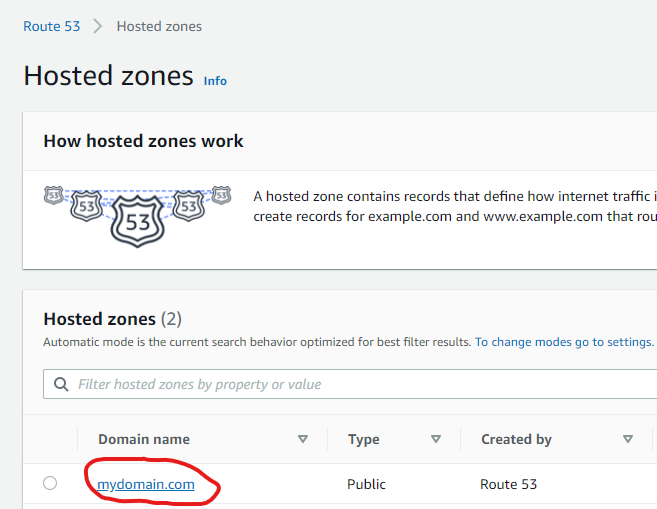Click the Hosted zones breadcrumb item
Viewport: 657px width, 509px height.
pos(159,26)
